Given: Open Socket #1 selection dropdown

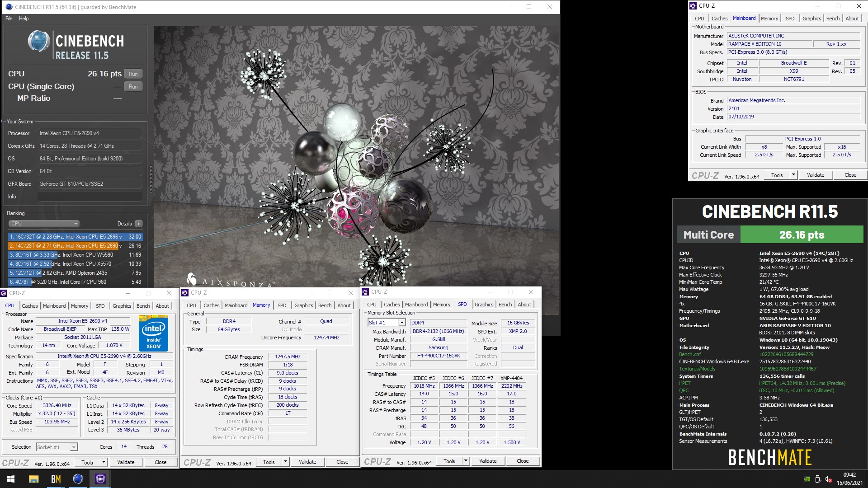Looking at the screenshot, I should click(57, 447).
